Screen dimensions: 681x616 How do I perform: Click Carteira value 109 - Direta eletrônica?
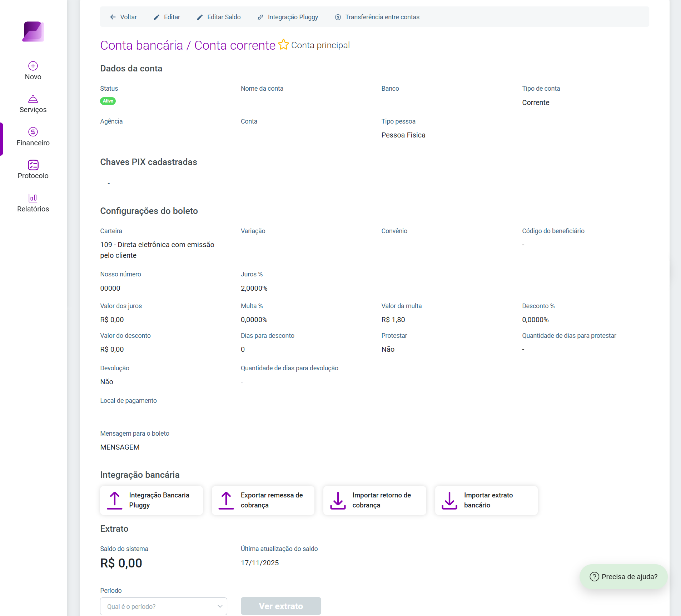[x=157, y=250]
